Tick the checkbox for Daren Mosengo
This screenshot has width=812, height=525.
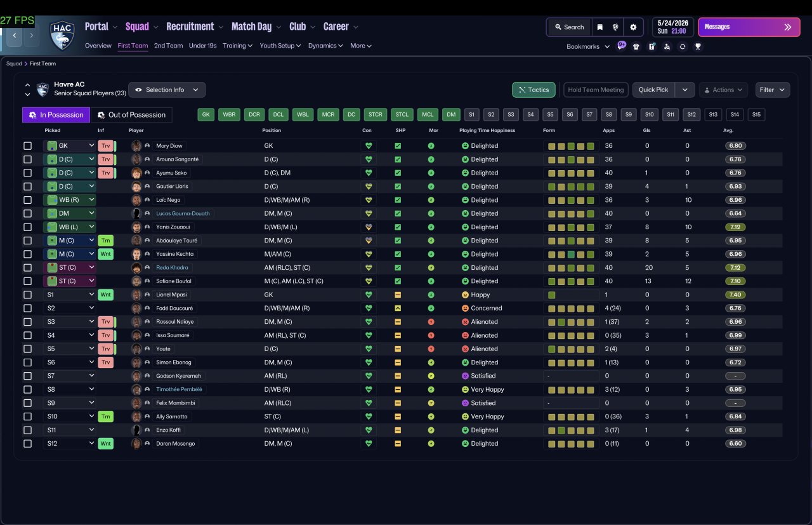(27, 444)
